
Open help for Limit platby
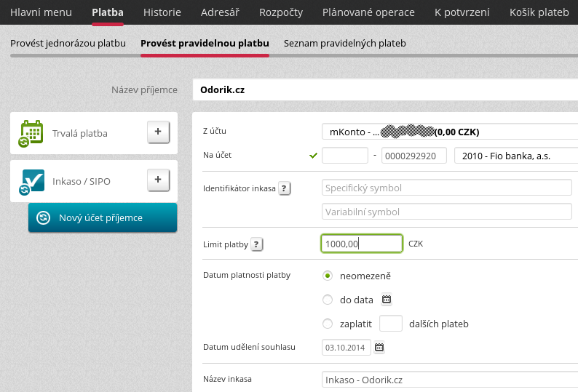tap(257, 244)
